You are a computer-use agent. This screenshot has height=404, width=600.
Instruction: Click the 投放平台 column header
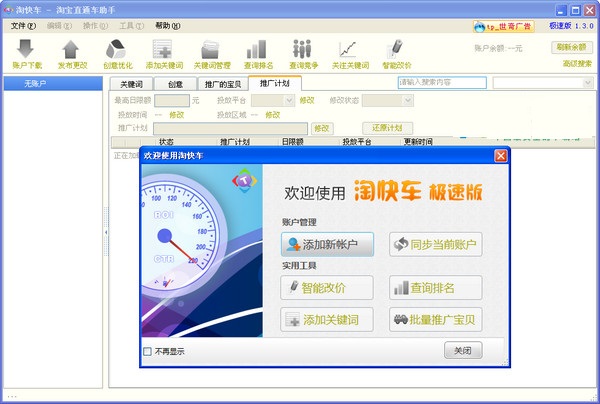[x=357, y=142]
